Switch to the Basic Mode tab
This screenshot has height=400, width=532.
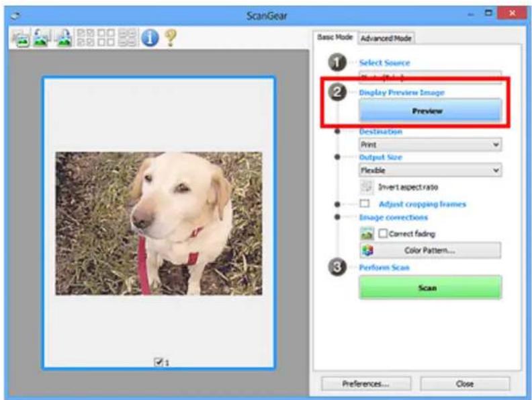click(335, 38)
